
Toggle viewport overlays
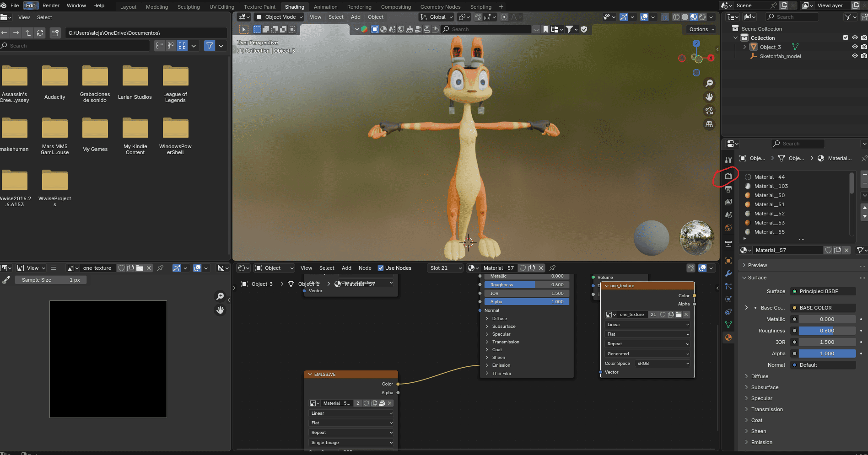point(644,17)
